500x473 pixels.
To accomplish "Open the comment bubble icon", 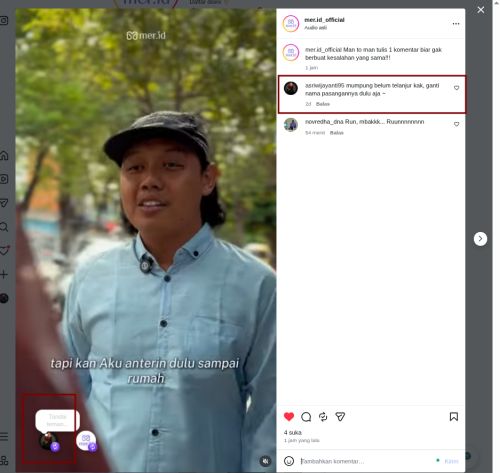I will (306, 417).
